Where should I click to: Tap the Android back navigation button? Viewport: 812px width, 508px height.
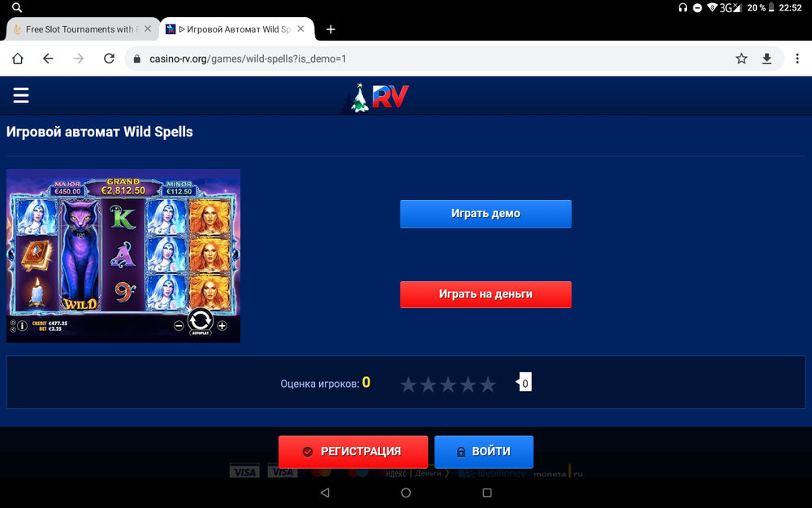click(325, 493)
